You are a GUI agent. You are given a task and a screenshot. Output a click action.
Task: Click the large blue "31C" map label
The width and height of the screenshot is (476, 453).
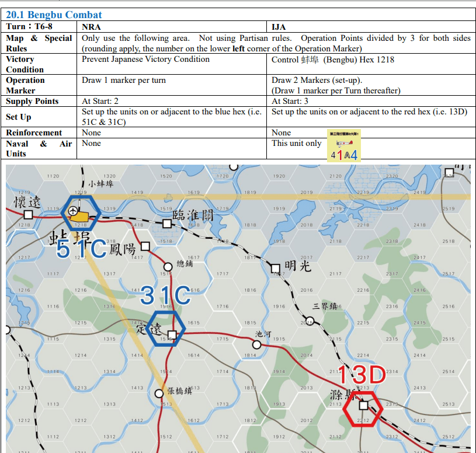click(x=165, y=295)
